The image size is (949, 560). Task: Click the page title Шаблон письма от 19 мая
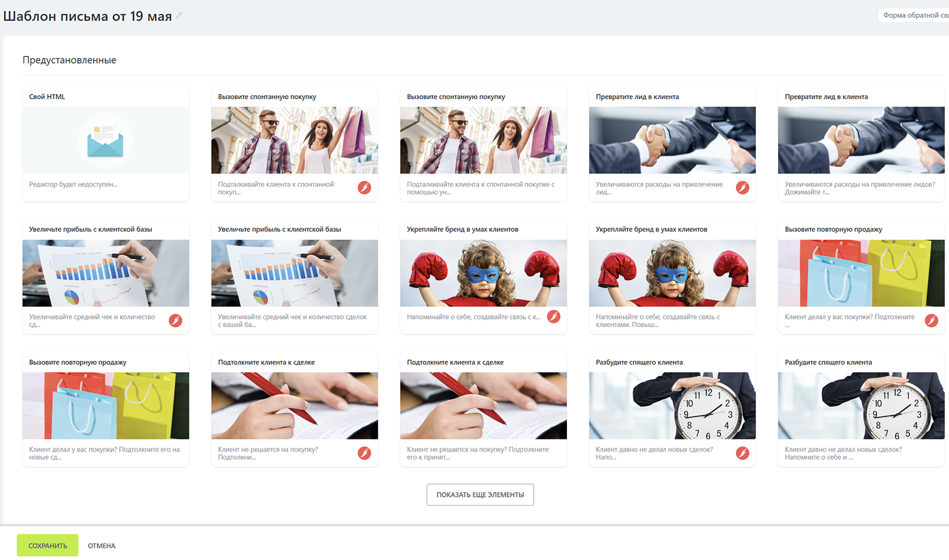[x=87, y=16]
